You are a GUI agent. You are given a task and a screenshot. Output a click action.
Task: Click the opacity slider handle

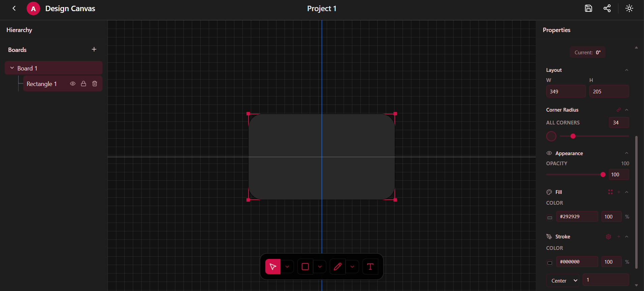point(603,175)
